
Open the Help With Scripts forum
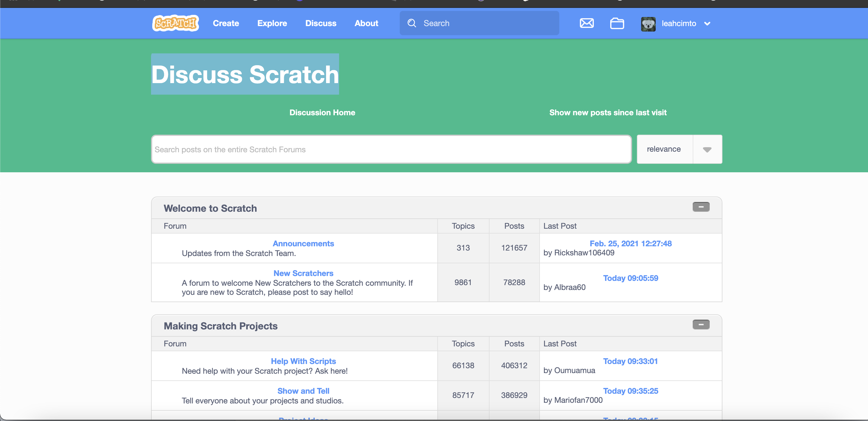[303, 361]
